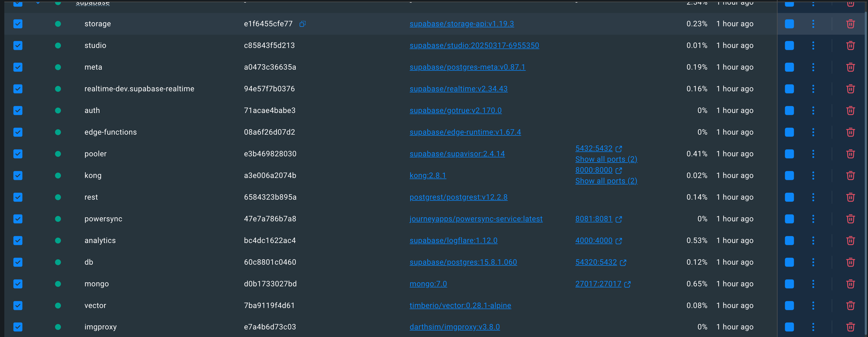Uncheck the meta container checkbox
Image resolution: width=868 pixels, height=337 pixels.
click(18, 67)
